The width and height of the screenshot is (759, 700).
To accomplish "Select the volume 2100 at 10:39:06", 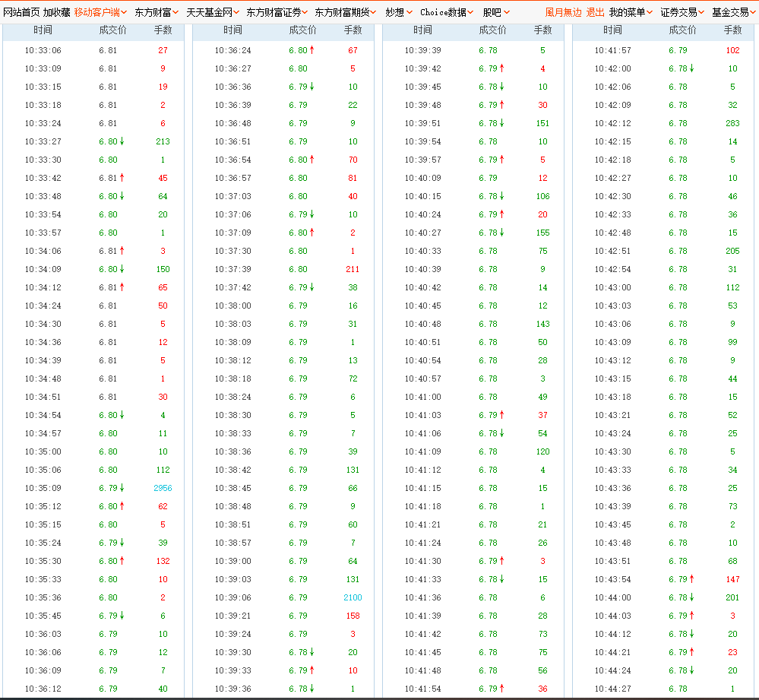I will (x=353, y=597).
